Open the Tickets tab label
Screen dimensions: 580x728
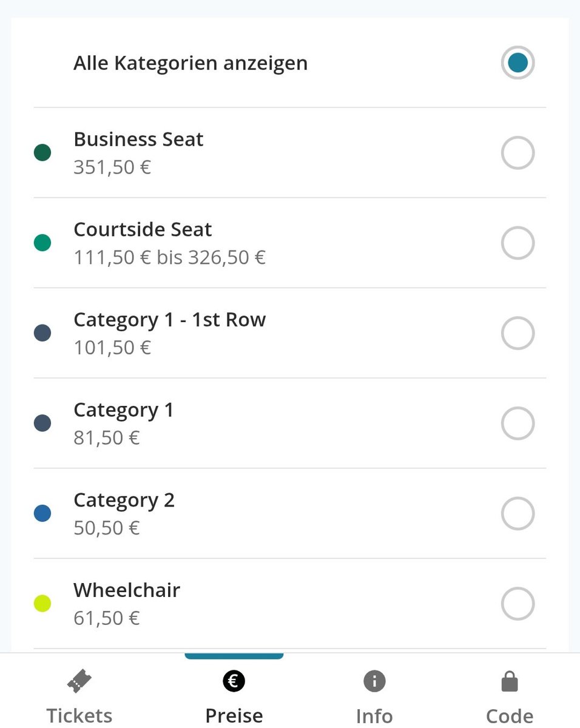(79, 716)
